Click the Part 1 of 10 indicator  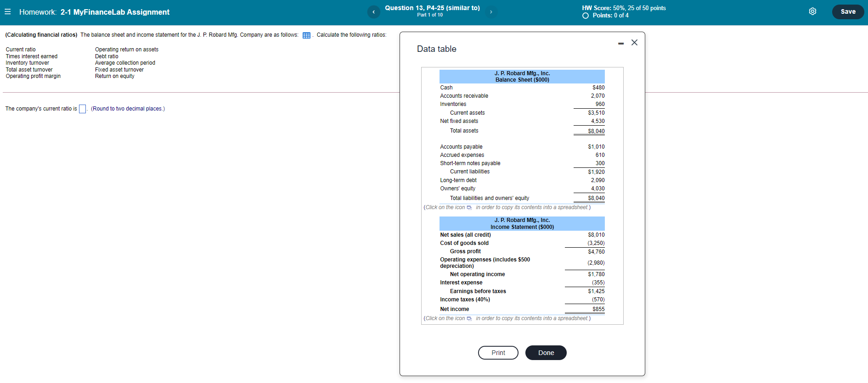tap(430, 15)
